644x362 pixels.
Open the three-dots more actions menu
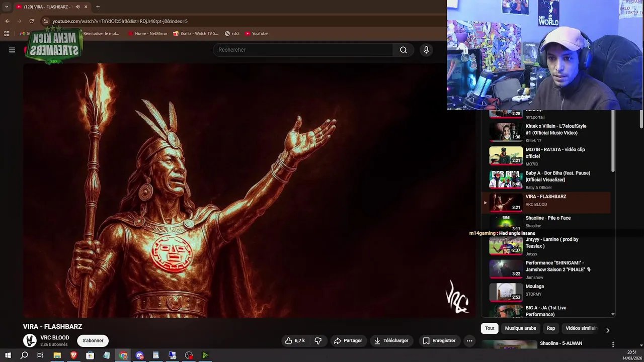(469, 340)
